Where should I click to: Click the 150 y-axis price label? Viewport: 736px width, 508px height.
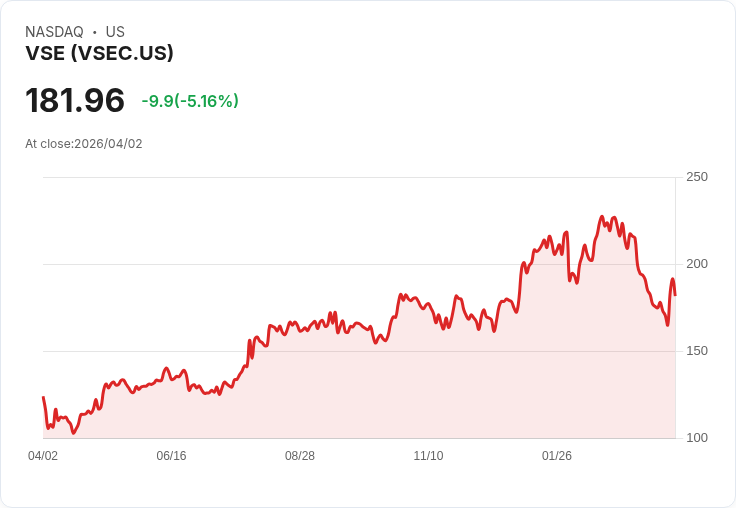click(697, 351)
